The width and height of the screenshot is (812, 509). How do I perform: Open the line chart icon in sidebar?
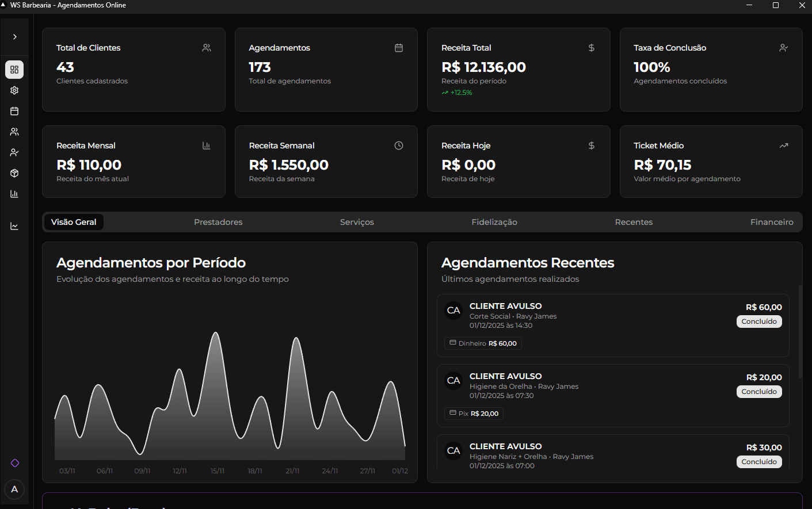click(x=14, y=226)
